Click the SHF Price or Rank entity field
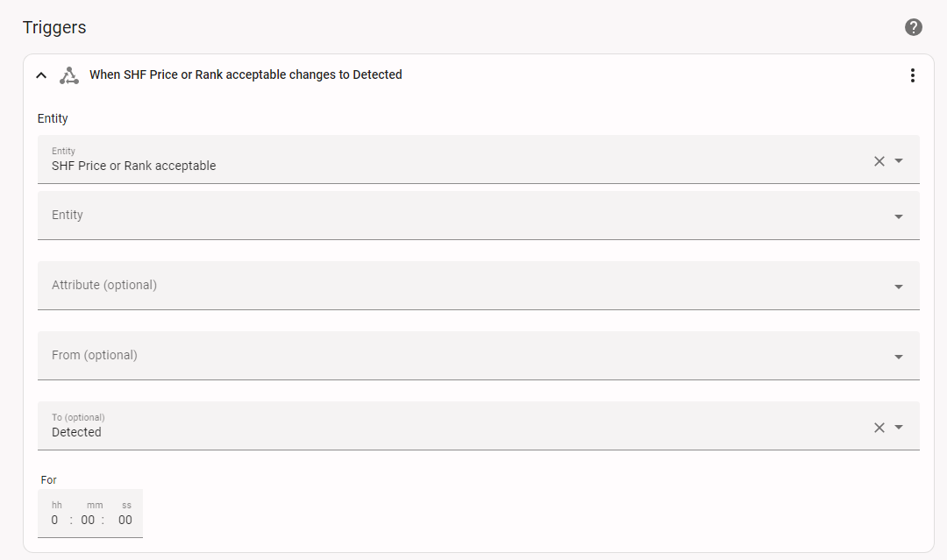The image size is (947, 560). (x=438, y=160)
